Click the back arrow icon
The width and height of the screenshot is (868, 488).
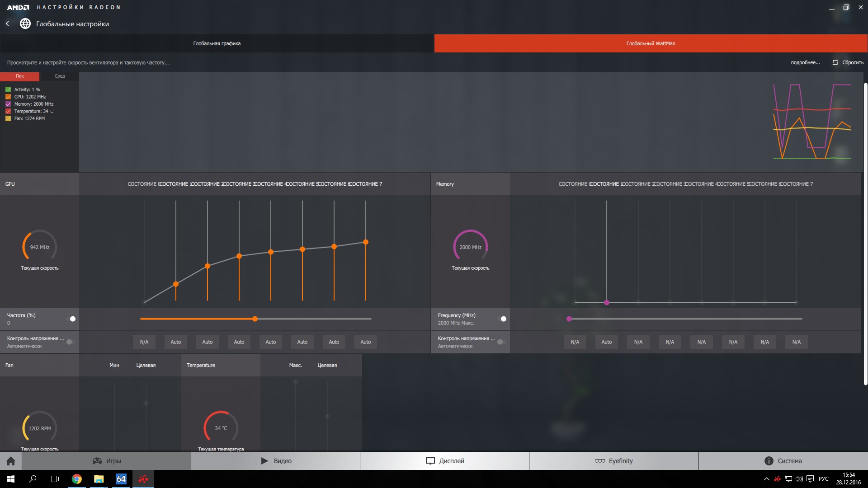coord(7,23)
